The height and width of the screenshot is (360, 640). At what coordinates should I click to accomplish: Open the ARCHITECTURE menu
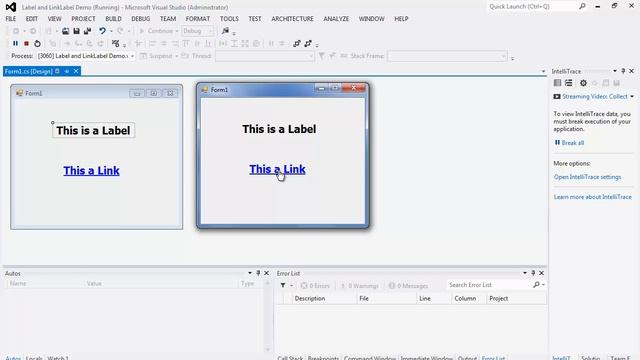(x=292, y=19)
